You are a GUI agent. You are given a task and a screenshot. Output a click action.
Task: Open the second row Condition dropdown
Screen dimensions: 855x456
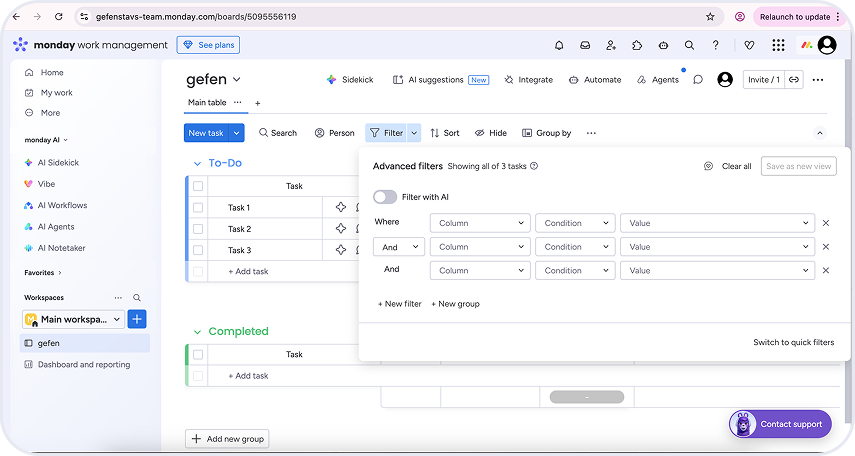click(x=575, y=247)
